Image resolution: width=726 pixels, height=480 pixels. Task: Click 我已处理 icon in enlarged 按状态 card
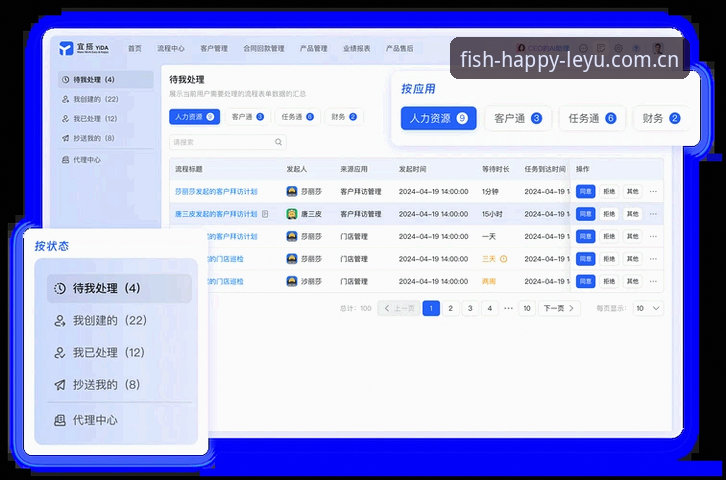pos(60,353)
